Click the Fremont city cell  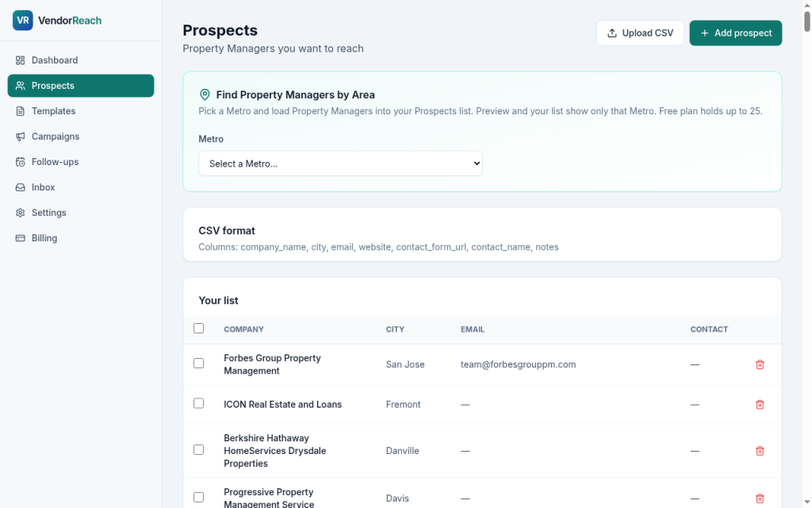coord(403,404)
